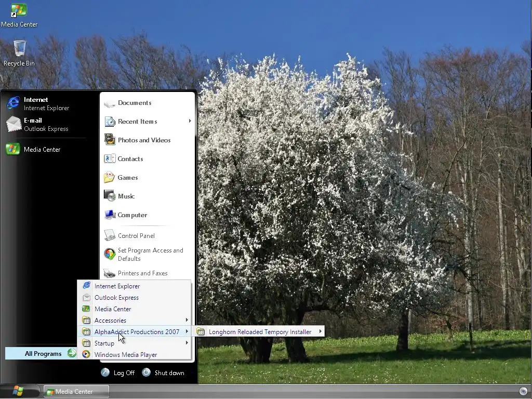Screen dimensions: 532x399
Task: Click Outlook Express icon in All Programs list
Action: pyautogui.click(x=87, y=297)
